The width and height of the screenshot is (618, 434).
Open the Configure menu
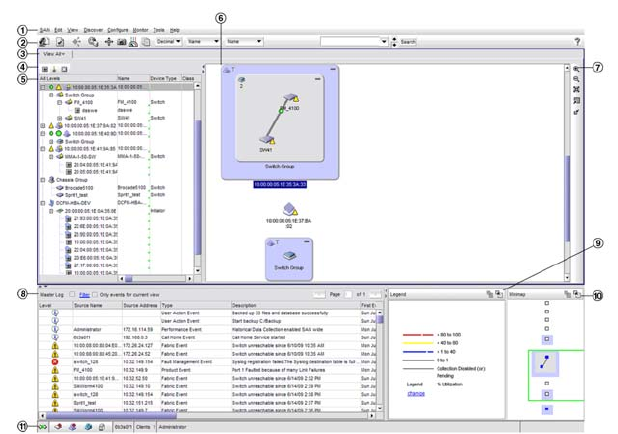tap(117, 31)
